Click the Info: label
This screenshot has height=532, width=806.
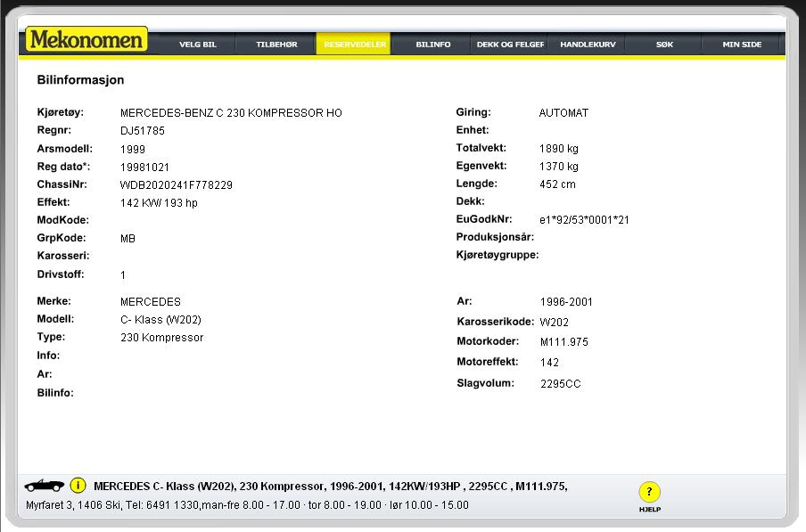click(x=48, y=356)
